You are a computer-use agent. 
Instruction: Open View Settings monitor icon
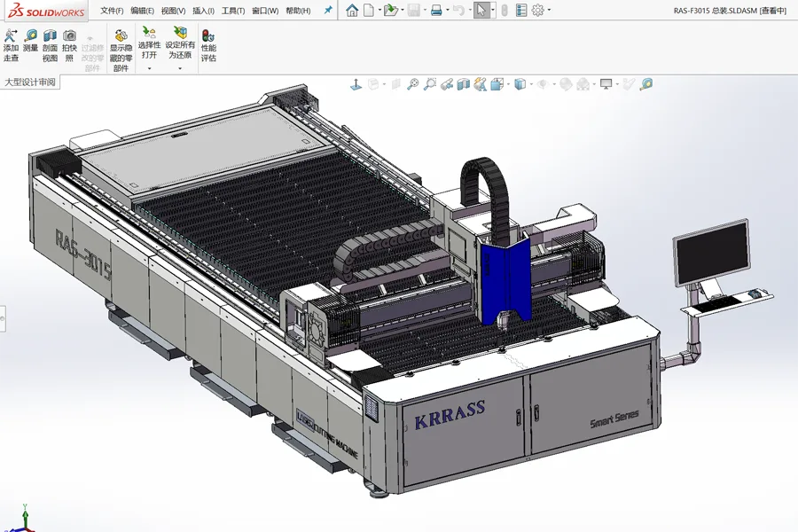[606, 84]
